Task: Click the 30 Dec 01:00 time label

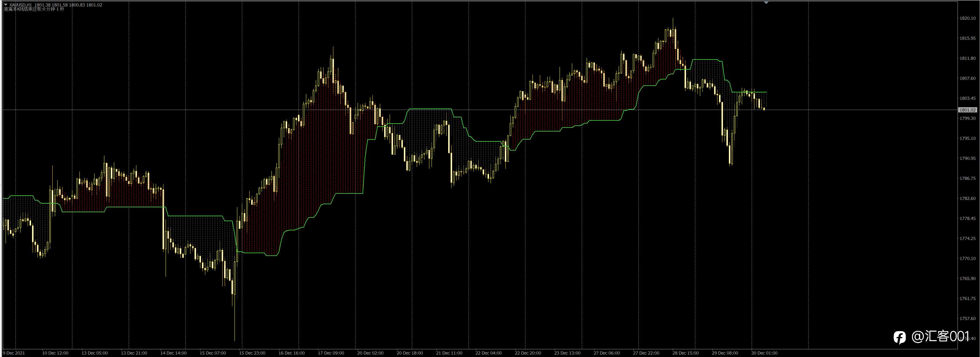Action: [764, 353]
